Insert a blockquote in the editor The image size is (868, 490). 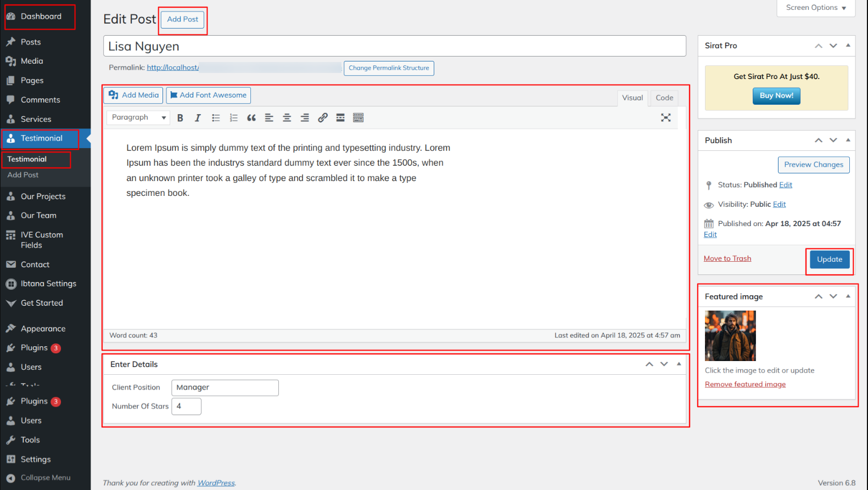click(251, 118)
